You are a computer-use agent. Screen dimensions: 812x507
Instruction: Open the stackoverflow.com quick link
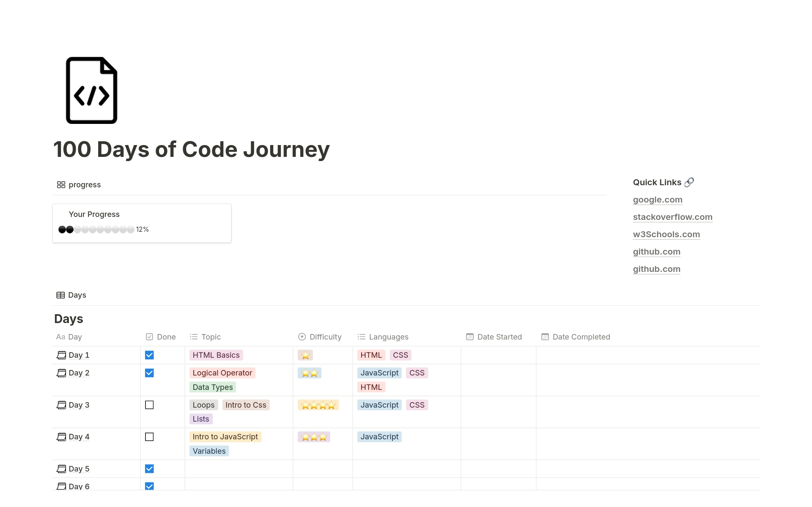[672, 217]
